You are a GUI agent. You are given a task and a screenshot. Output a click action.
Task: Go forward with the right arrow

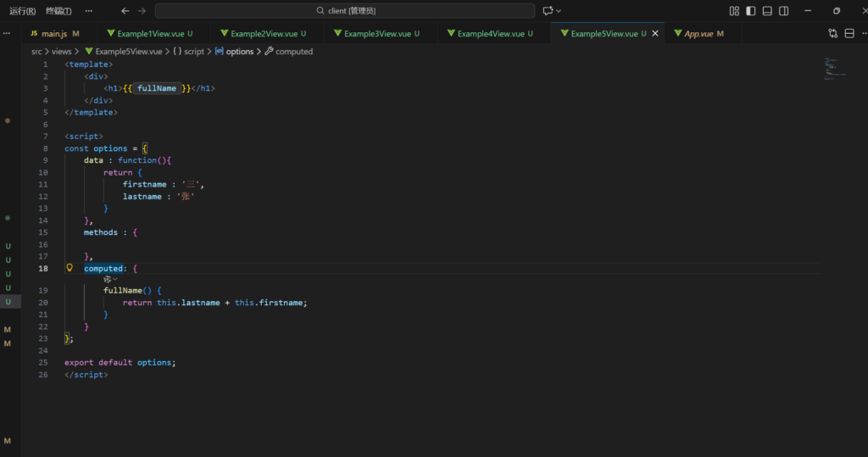[x=142, y=11]
